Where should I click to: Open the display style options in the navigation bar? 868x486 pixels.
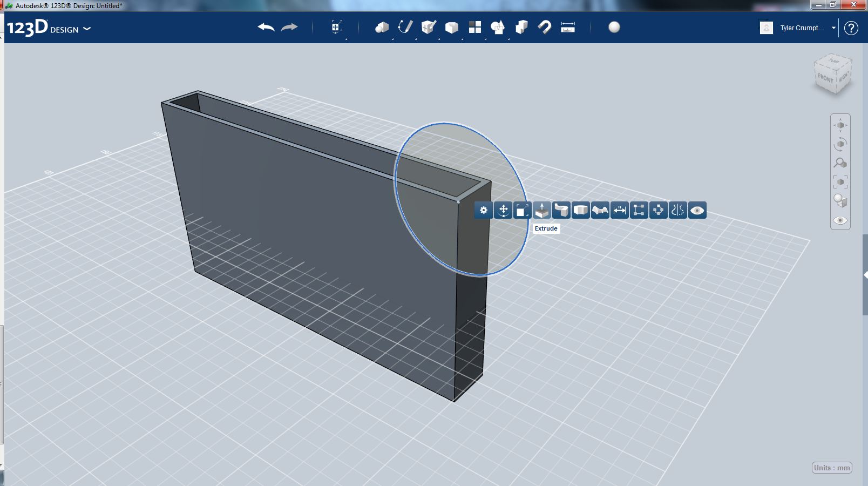click(840, 201)
